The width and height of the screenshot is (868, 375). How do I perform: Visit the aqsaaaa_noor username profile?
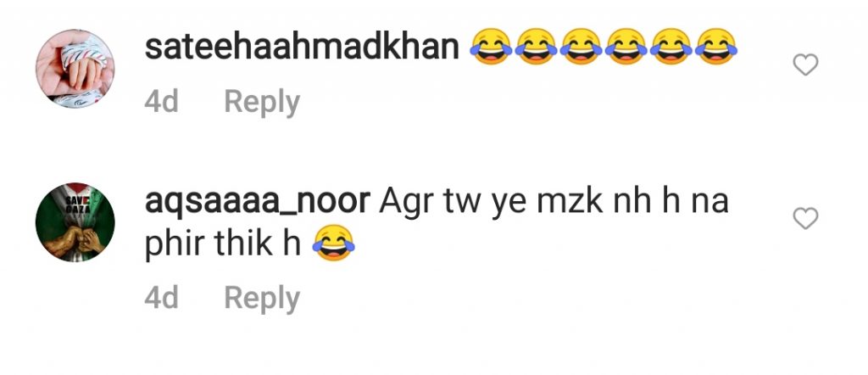258,201
